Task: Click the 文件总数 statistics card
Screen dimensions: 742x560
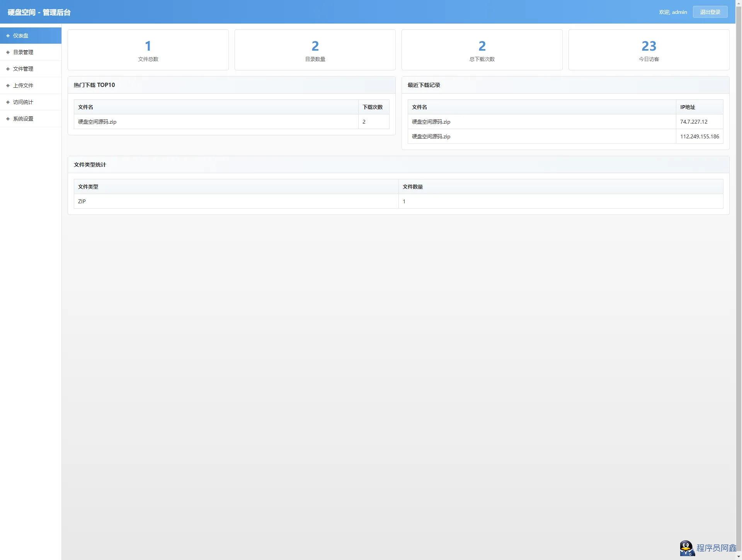Action: [148, 50]
